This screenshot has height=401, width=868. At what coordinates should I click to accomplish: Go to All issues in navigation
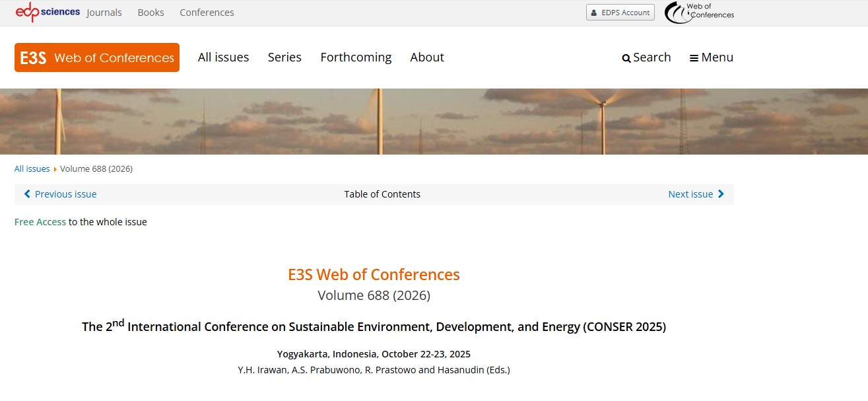pyautogui.click(x=223, y=57)
